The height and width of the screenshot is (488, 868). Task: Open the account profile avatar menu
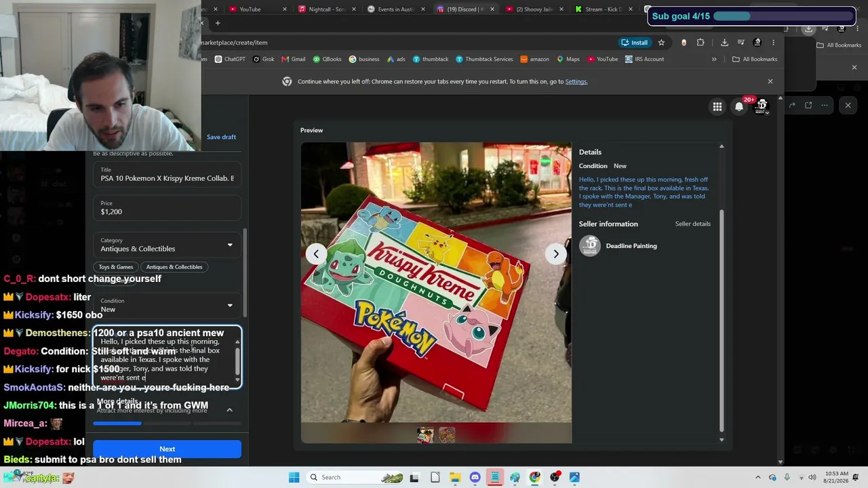coord(762,106)
